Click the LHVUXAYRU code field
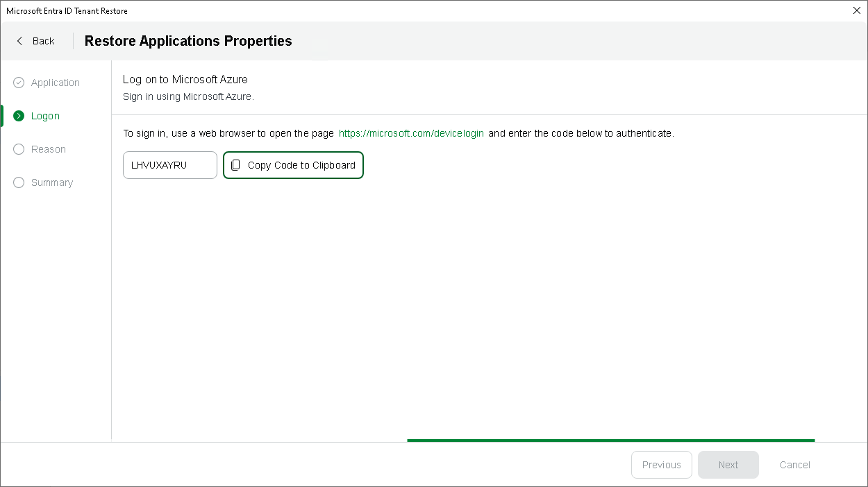The image size is (868, 487). click(x=169, y=165)
